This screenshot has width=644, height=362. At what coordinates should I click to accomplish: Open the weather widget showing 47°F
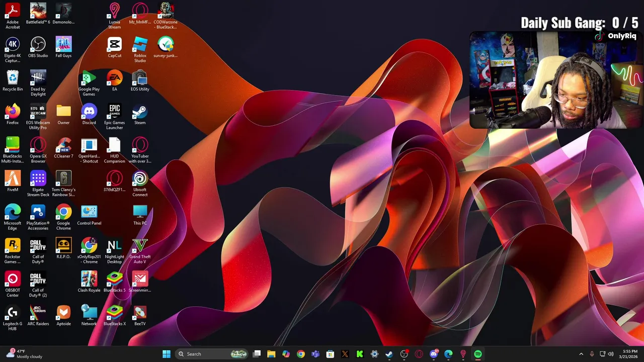(x=24, y=354)
